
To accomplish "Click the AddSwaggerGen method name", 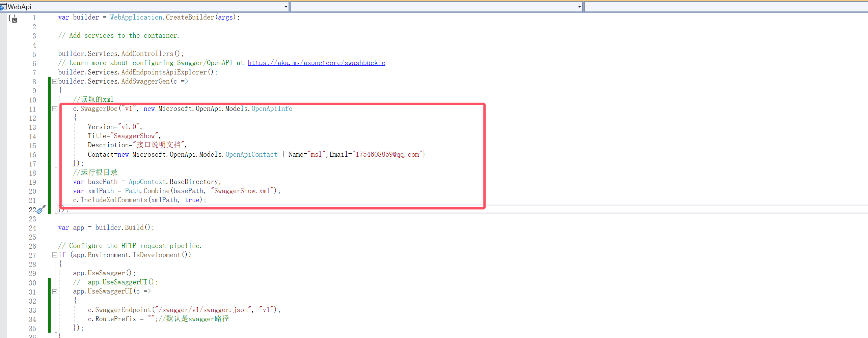I will (x=145, y=81).
